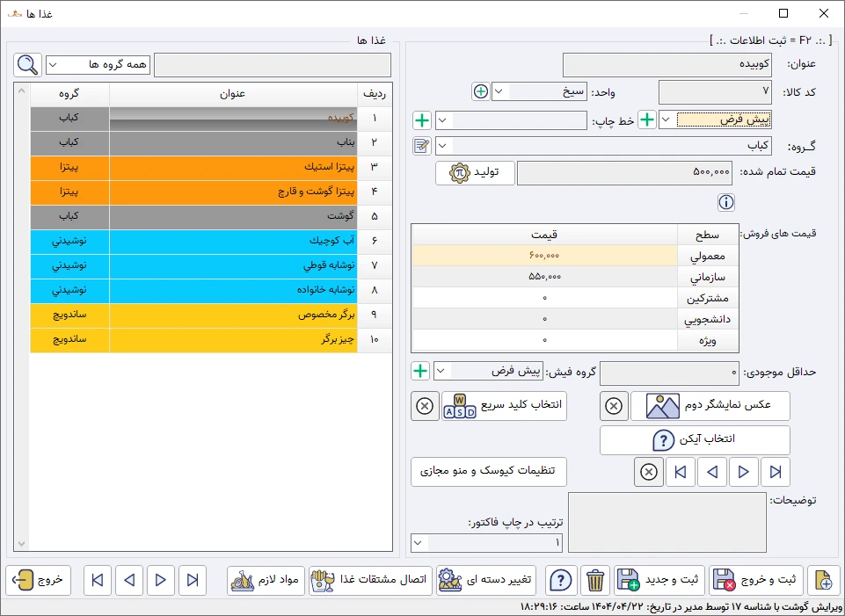The image size is (845, 616).
Task: Delete the record with trash icon
Action: [595, 580]
